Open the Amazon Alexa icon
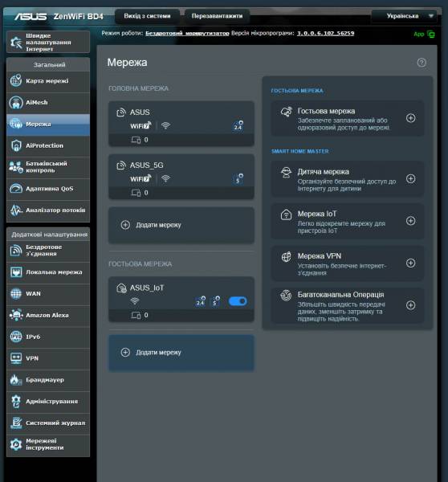The width and height of the screenshot is (448, 482). coord(16,315)
